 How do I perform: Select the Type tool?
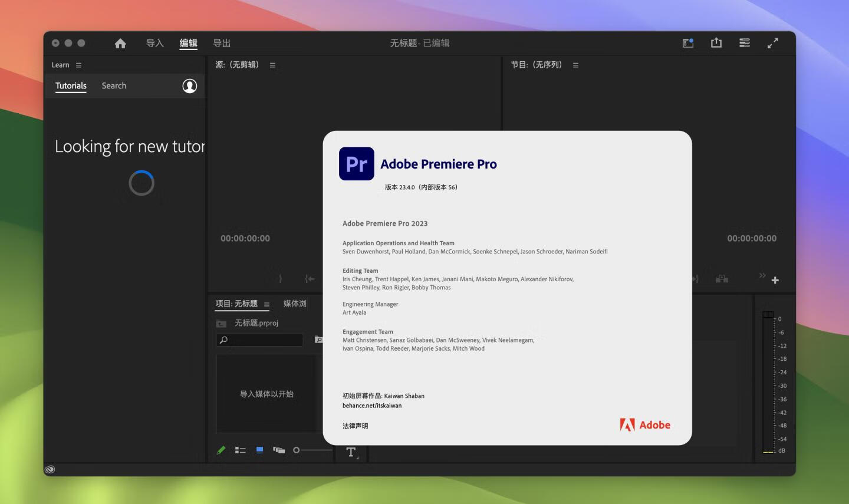point(351,452)
